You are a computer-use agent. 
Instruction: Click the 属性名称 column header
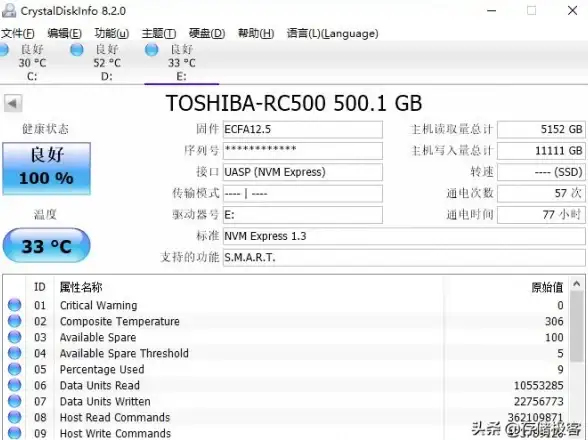pos(81,287)
